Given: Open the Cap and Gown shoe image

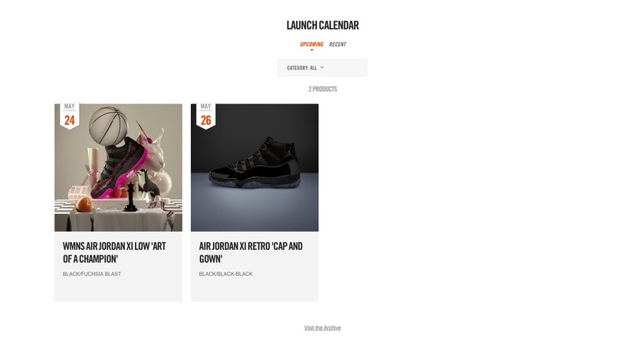Looking at the screenshot, I should (255, 168).
